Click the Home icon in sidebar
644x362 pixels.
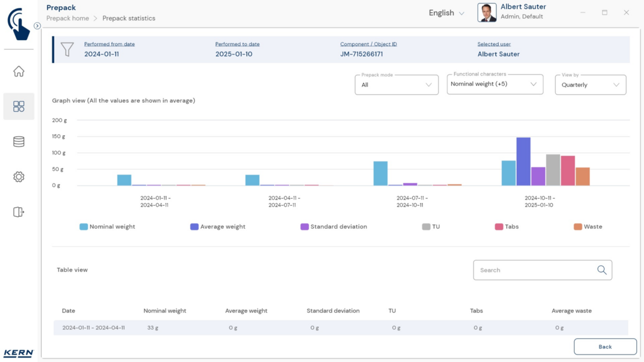19,71
